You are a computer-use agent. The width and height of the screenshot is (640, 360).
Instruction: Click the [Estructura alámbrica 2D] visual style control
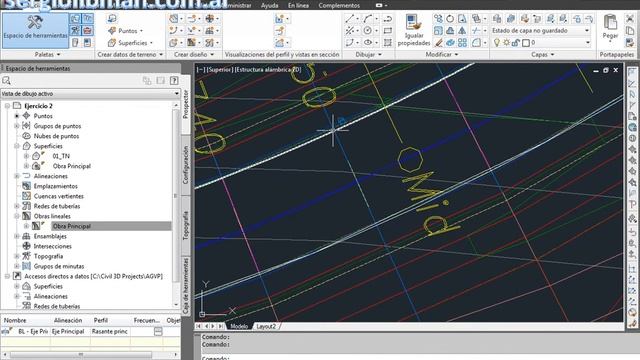coord(268,70)
